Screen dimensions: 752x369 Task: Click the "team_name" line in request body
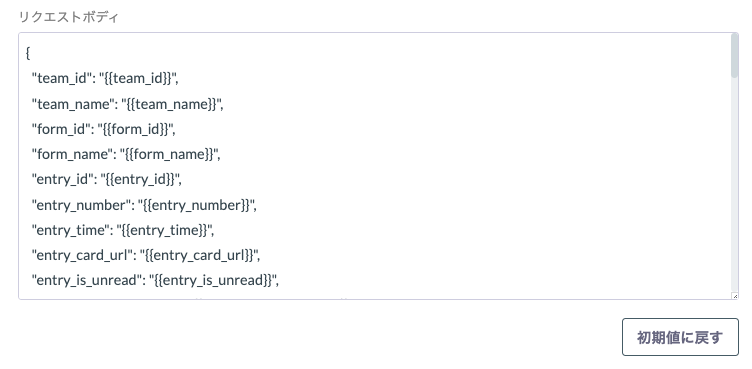[128, 104]
